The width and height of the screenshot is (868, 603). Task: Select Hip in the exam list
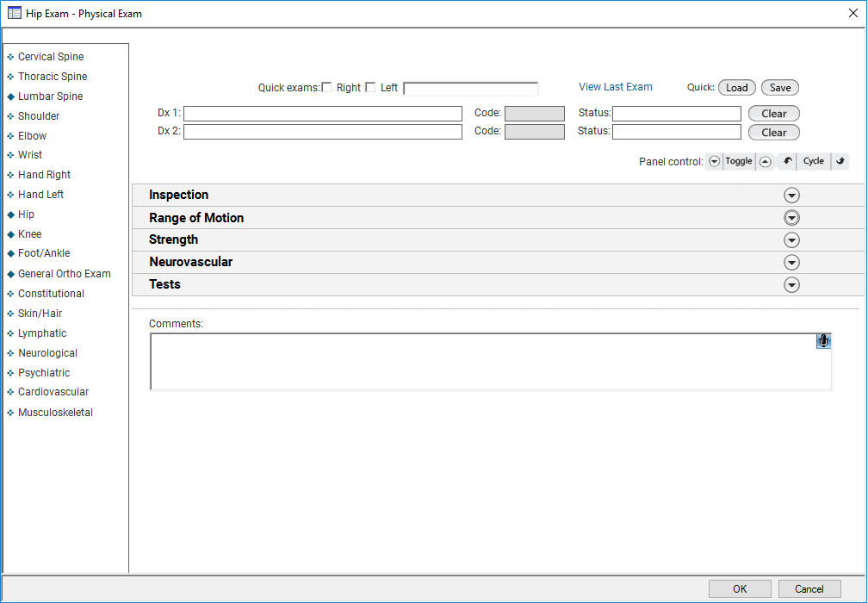(x=26, y=214)
